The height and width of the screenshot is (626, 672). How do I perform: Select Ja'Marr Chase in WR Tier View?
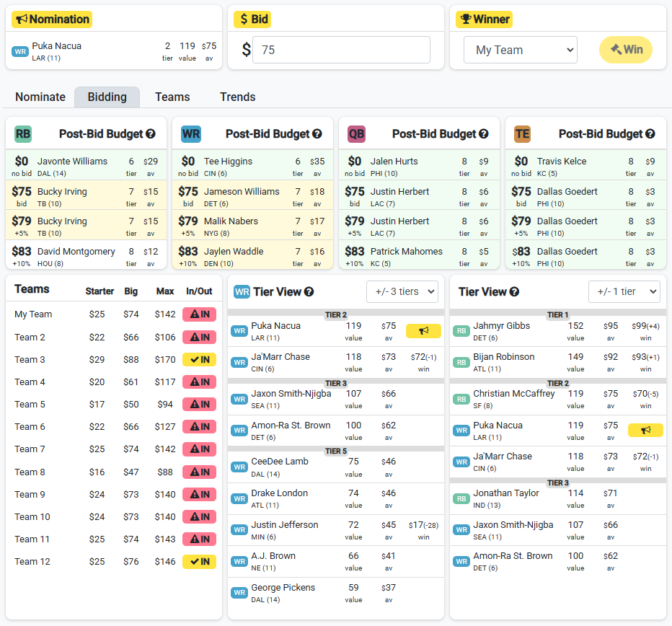click(336, 362)
